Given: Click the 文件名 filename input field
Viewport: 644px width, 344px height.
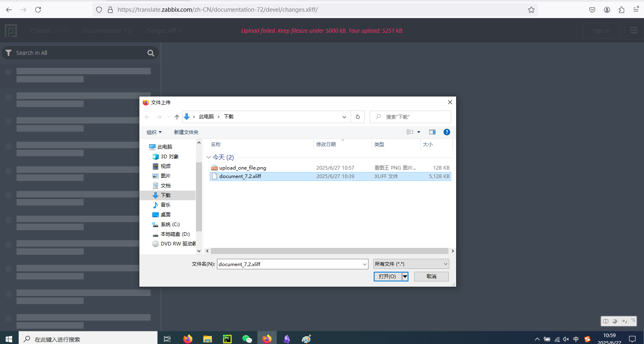Looking at the screenshot, I should point(289,264).
